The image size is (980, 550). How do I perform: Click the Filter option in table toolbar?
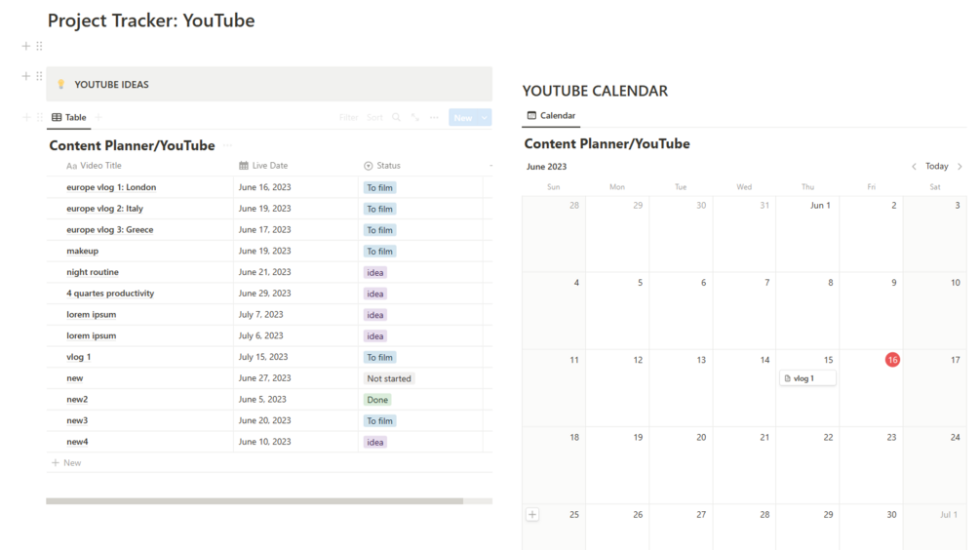pos(349,117)
